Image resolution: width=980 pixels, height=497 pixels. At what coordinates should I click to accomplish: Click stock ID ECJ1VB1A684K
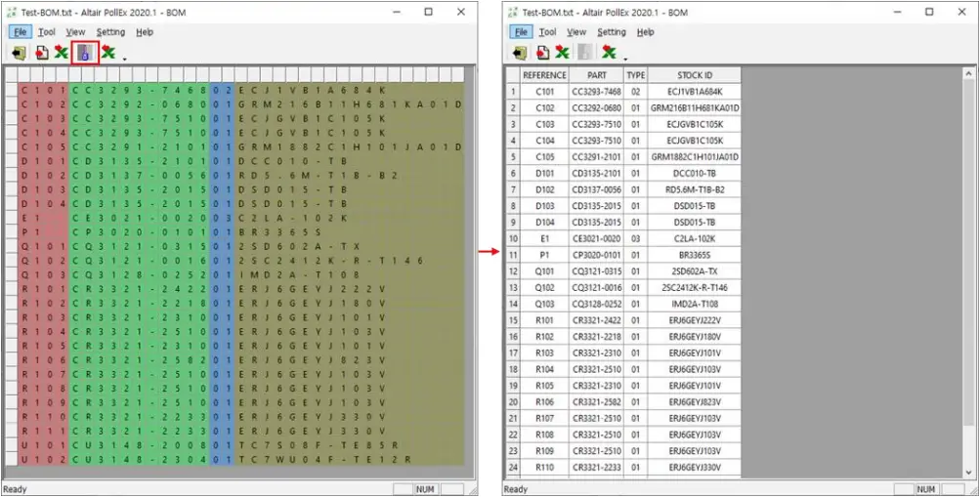695,92
